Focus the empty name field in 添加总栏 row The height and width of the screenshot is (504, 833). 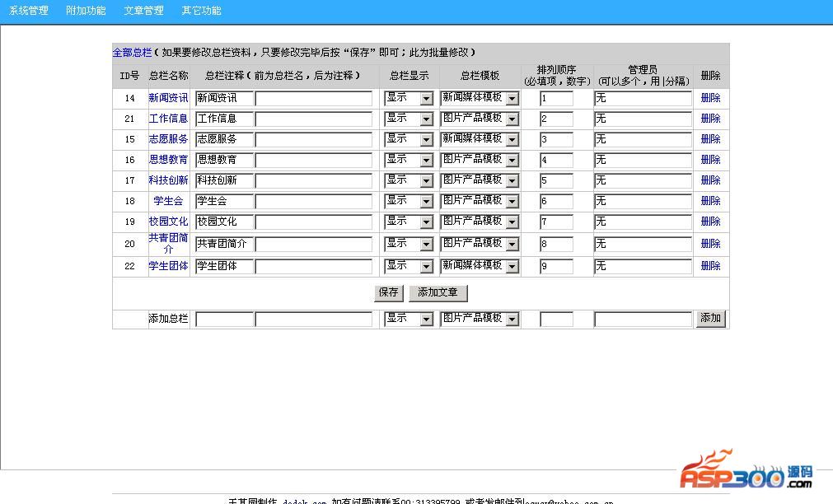coord(224,320)
